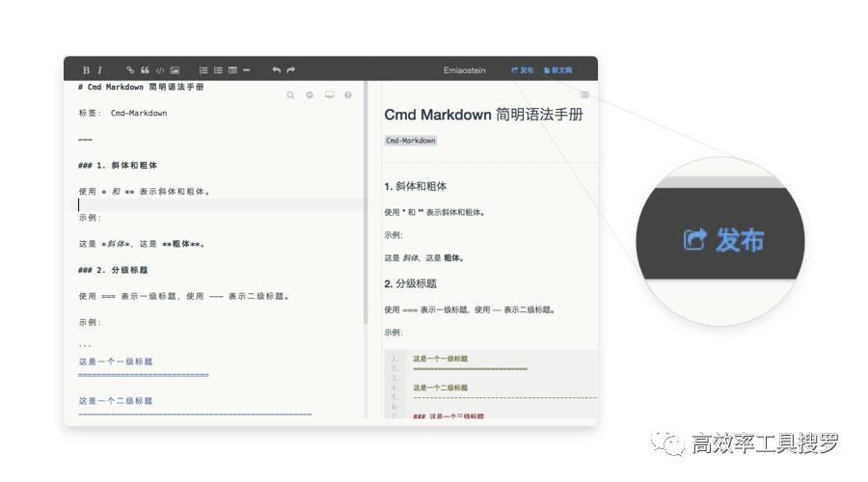Open the Emiaostein account menu
This screenshot has height=482, width=868.
click(x=465, y=70)
